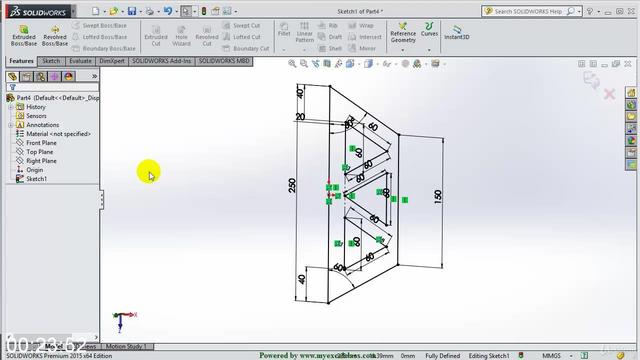Image resolution: width=640 pixels, height=360 pixels.
Task: Open the Hole Wizard tool
Action: (181, 35)
